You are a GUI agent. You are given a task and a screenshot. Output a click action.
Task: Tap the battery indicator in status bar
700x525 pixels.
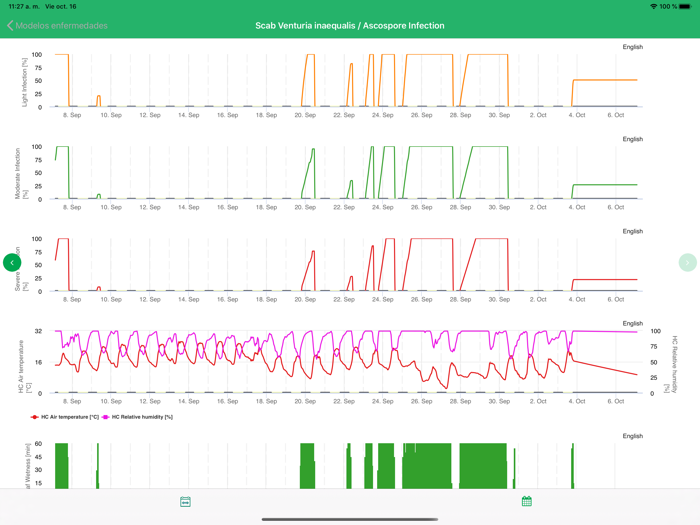(x=685, y=6)
